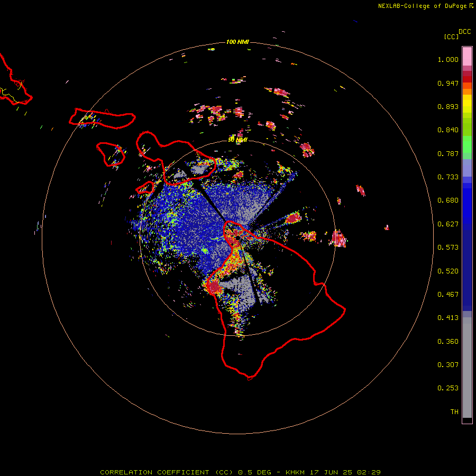
Task: Click the 0.307 color scale value
Action: (x=448, y=365)
